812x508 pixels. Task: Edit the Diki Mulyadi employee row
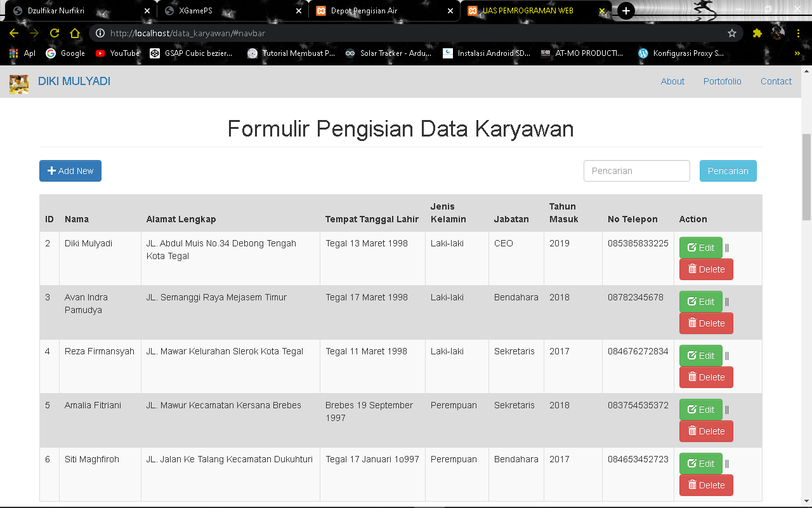[x=700, y=248]
